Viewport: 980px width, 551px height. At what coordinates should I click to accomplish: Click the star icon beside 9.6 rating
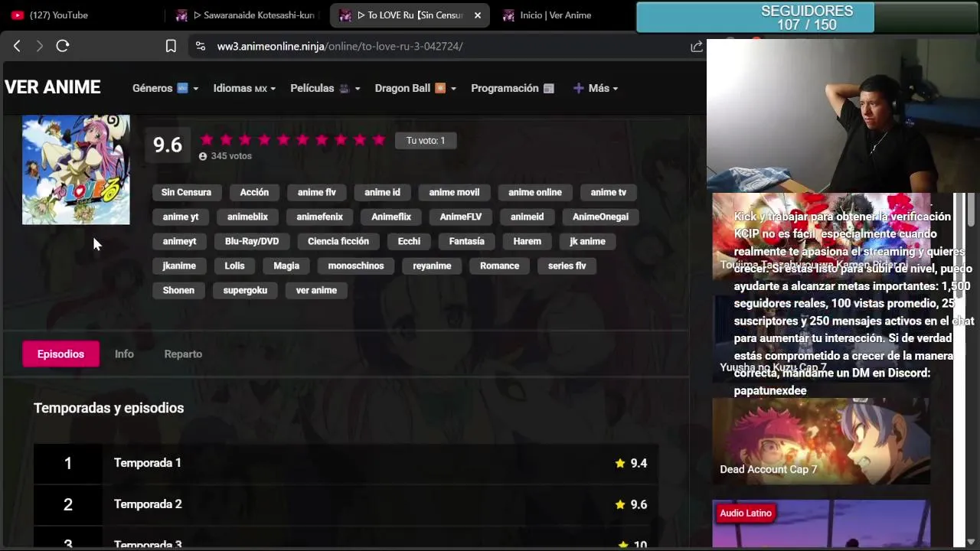(x=620, y=504)
